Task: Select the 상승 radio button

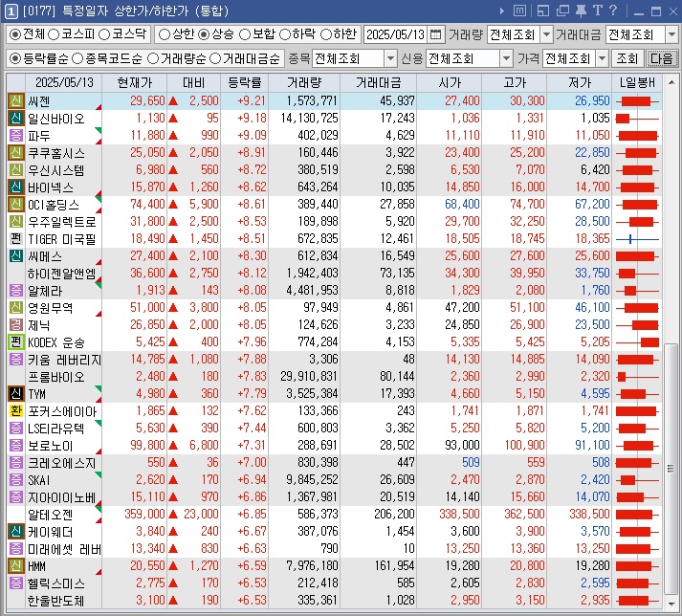Action: (203, 34)
